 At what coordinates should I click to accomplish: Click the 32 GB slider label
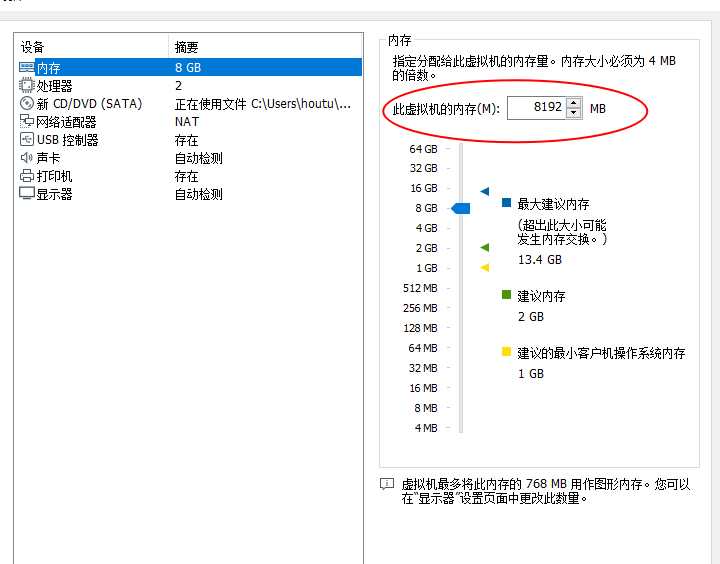[x=423, y=168]
